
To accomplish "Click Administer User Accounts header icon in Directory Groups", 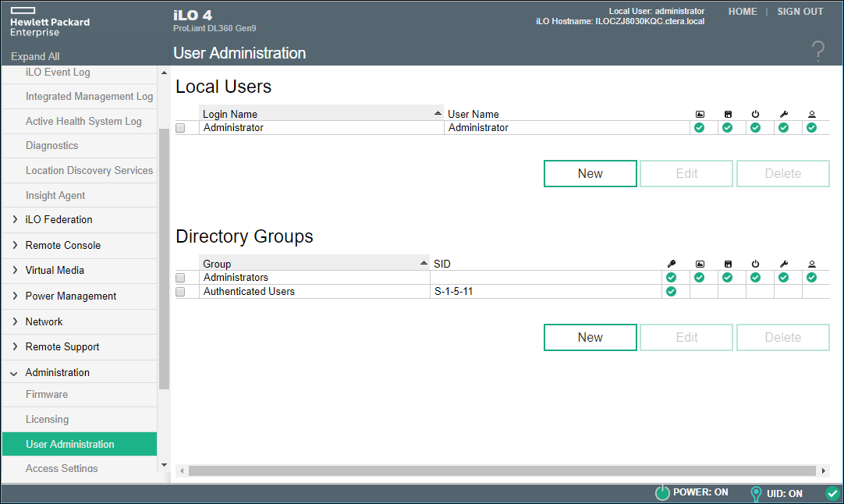I will tap(812, 264).
